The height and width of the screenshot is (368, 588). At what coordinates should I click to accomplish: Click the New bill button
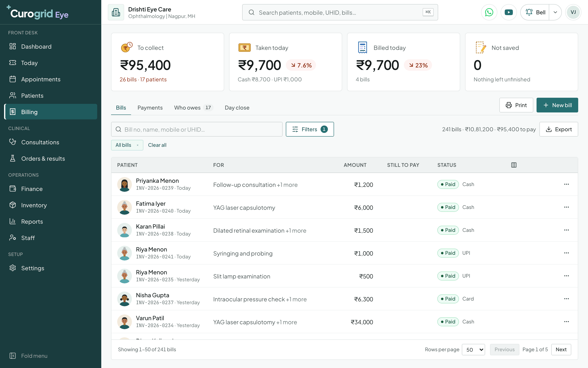[x=557, y=105]
